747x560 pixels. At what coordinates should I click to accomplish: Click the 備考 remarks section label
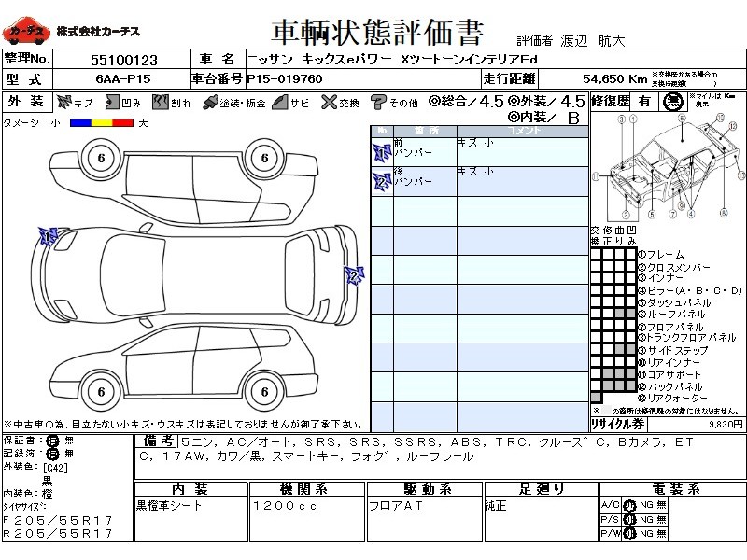[156, 441]
